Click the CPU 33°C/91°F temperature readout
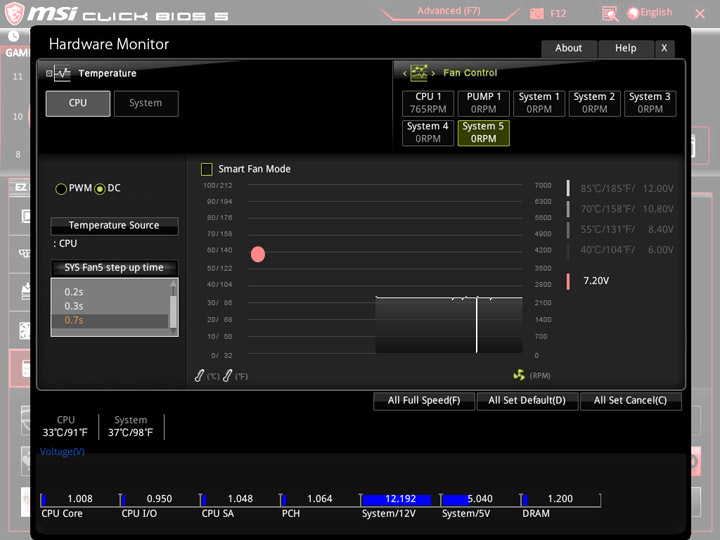 pyautogui.click(x=65, y=427)
